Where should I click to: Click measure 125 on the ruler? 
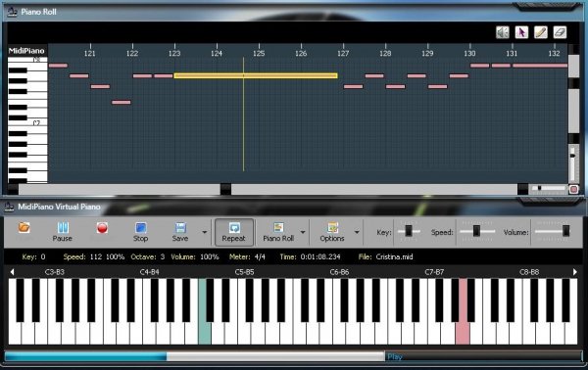click(x=259, y=53)
